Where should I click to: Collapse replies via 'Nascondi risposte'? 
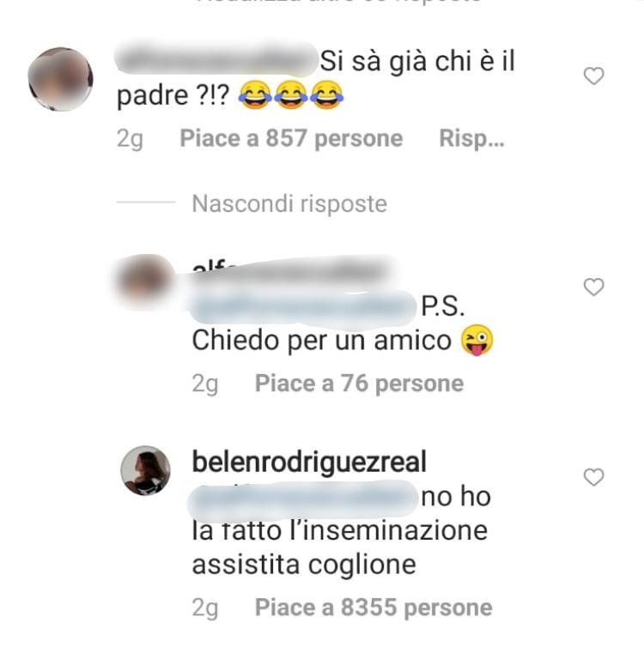[289, 203]
